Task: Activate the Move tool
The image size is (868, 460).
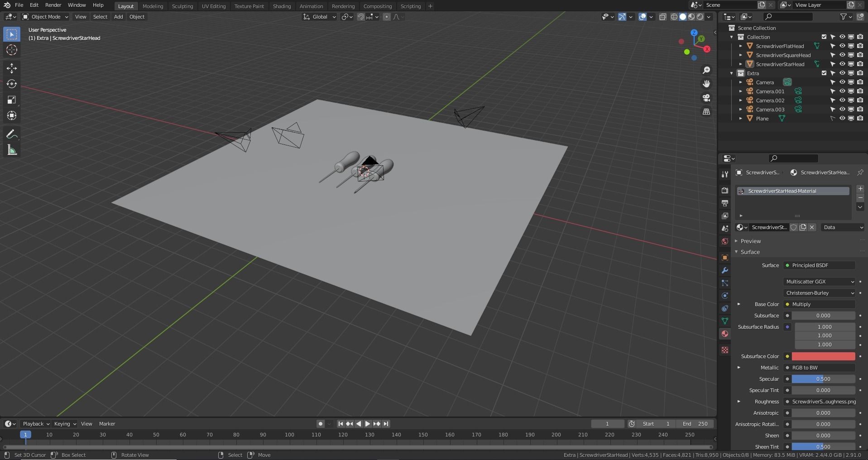Action: click(x=12, y=68)
